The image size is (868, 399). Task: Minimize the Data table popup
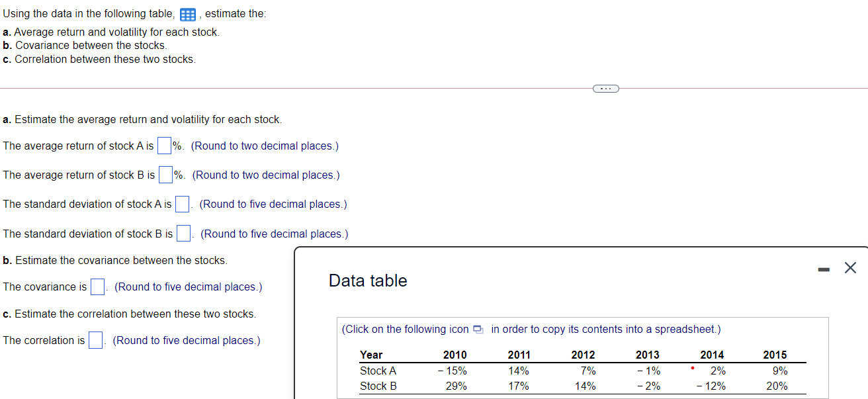coord(824,268)
